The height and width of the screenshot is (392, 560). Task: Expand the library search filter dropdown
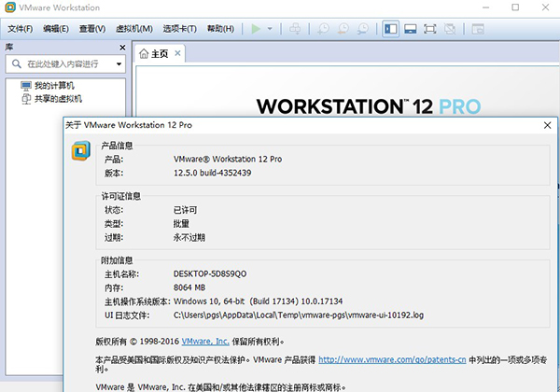click(x=119, y=64)
